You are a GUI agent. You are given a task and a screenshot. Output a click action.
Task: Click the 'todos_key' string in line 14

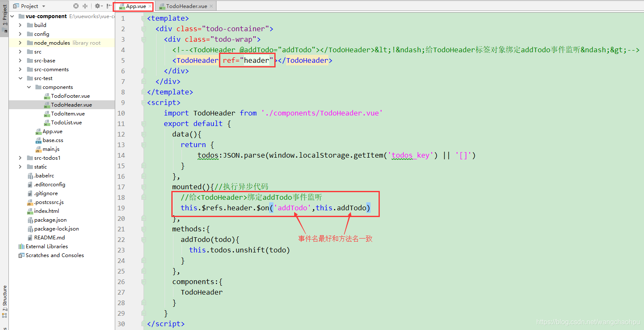point(411,155)
